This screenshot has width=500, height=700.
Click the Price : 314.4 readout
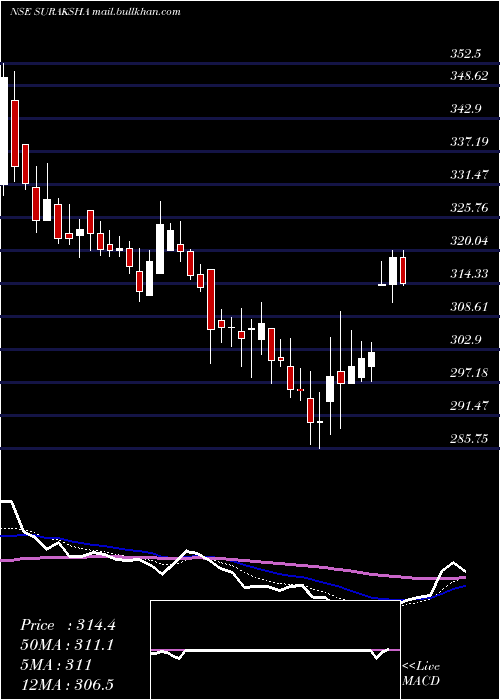click(68, 625)
